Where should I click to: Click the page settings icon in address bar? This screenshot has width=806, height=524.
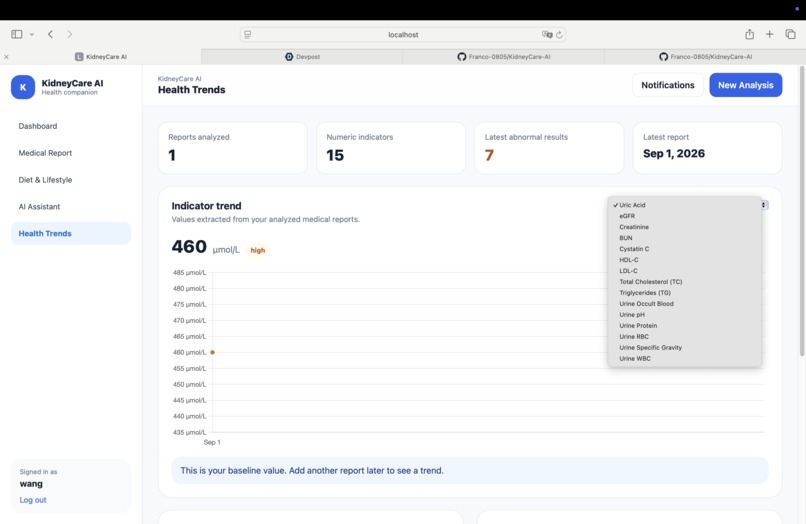(248, 34)
